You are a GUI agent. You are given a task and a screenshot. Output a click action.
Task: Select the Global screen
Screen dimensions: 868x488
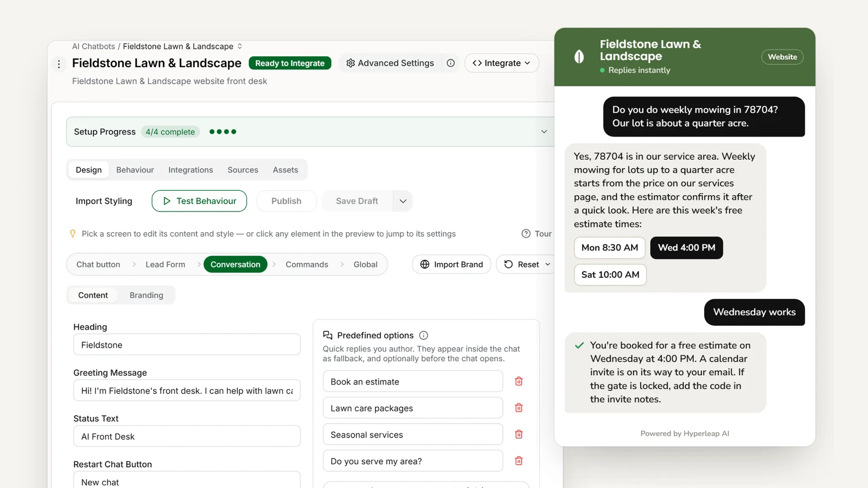366,265
